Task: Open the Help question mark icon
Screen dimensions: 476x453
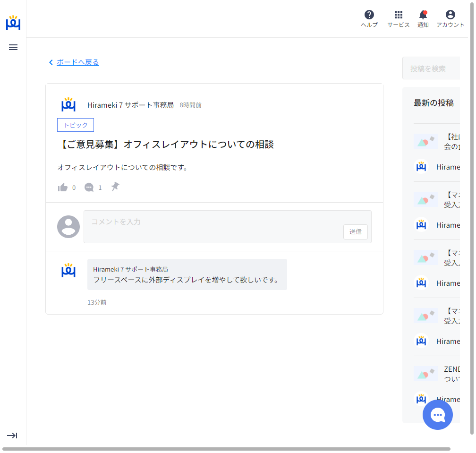Action: [x=369, y=15]
